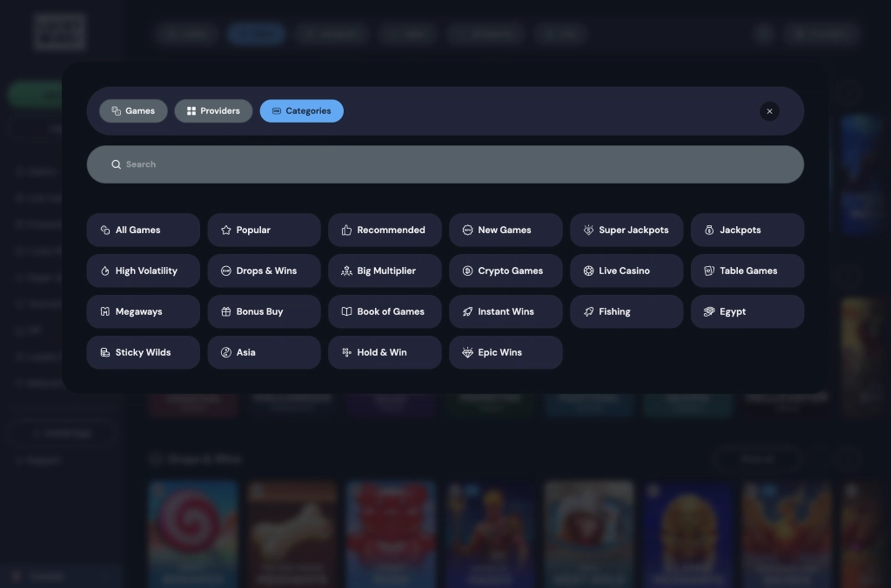Click the Popular star icon
The image size is (891, 588).
coord(224,230)
